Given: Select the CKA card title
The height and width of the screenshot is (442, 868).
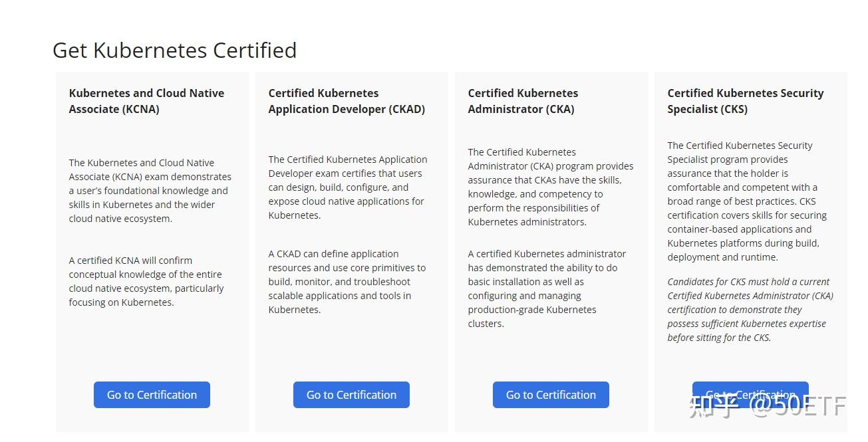Looking at the screenshot, I should pos(523,101).
